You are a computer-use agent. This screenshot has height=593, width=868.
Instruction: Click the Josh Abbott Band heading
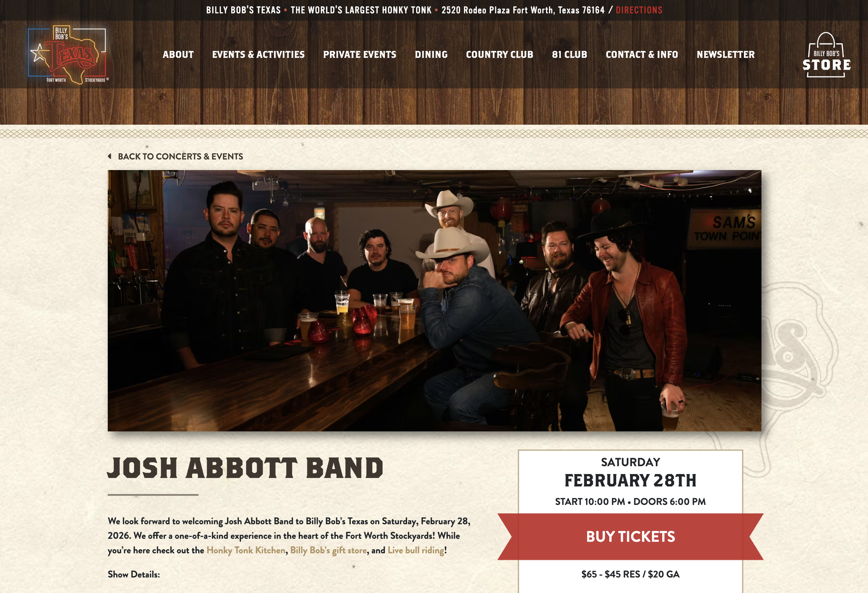pyautogui.click(x=245, y=468)
